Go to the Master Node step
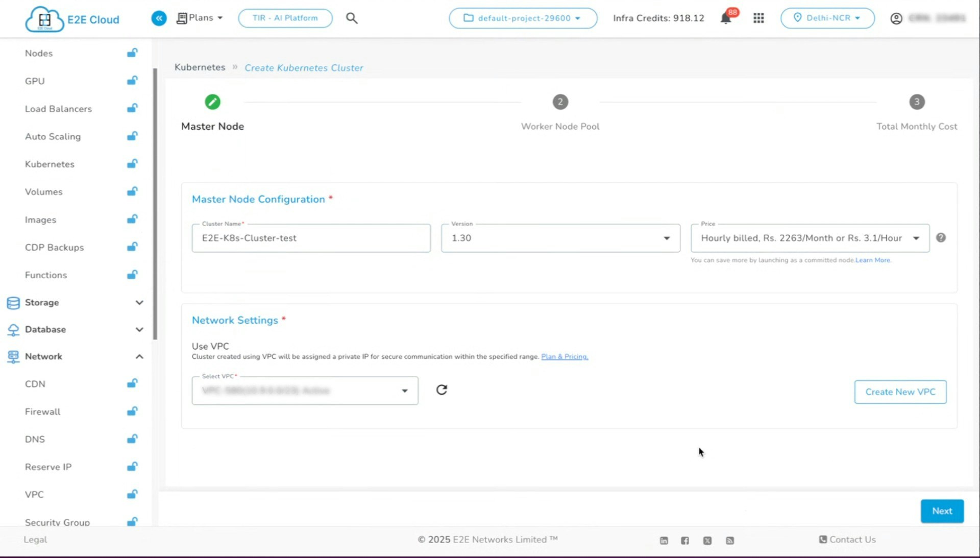Viewport: 980px width, 558px height. 212,113
